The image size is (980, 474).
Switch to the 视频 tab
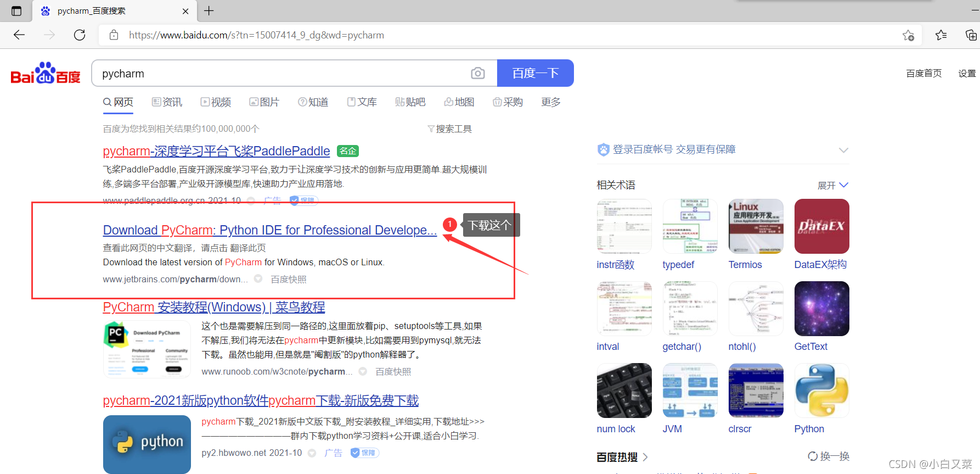click(x=216, y=102)
